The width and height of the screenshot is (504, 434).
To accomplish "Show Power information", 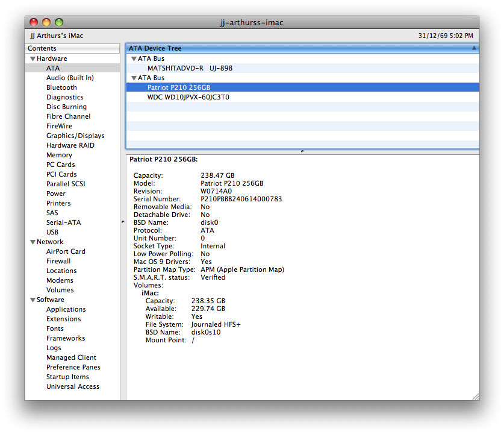I will pos(55,193).
